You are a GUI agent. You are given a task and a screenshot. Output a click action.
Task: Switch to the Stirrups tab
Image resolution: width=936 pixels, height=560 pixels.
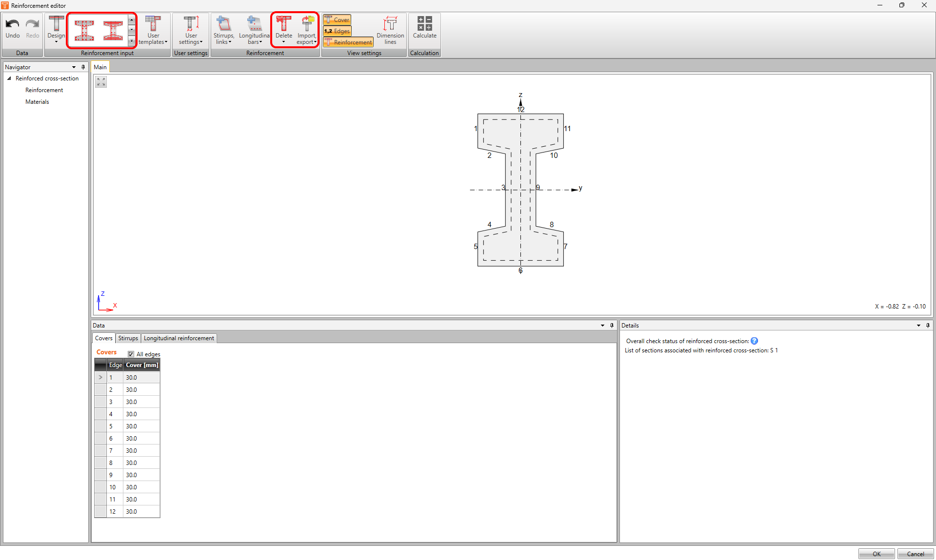128,338
